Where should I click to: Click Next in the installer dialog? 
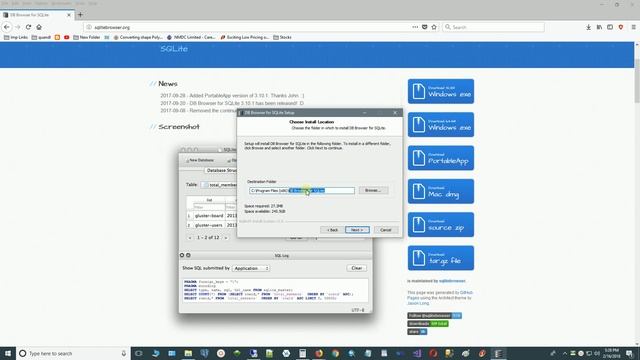tap(357, 230)
